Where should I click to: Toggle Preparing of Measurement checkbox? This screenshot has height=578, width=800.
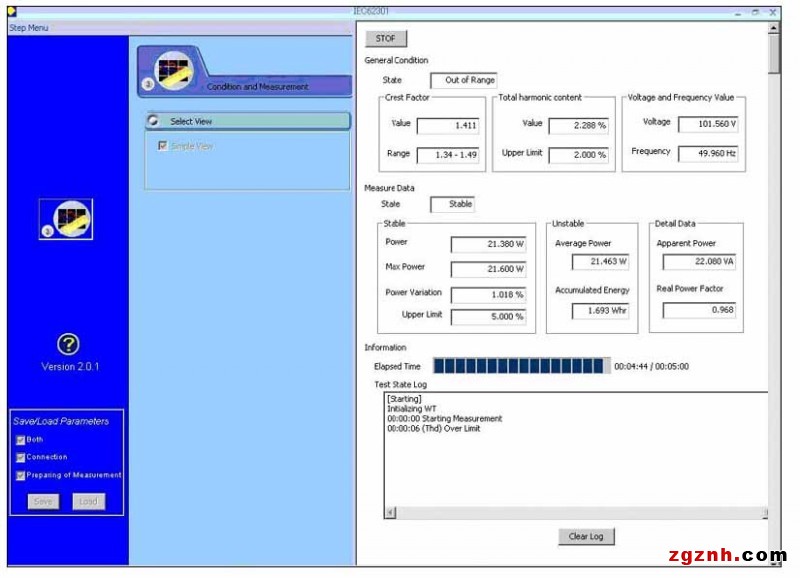20,475
